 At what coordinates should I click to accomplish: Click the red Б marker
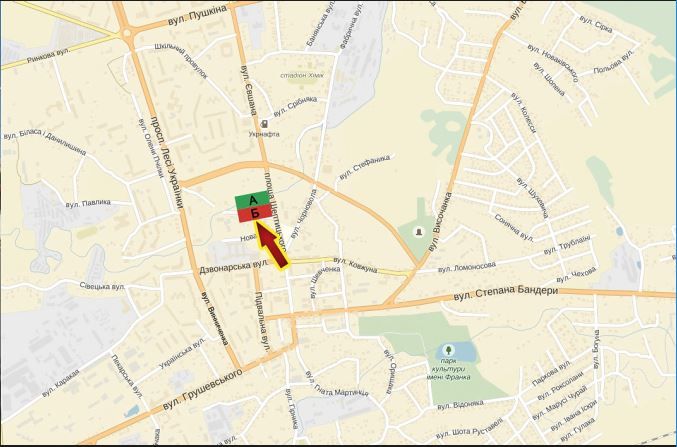click(254, 213)
